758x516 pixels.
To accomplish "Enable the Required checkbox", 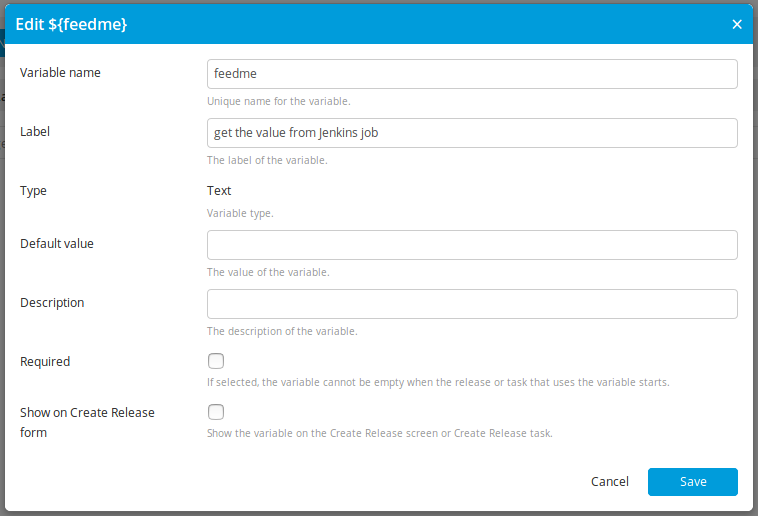I will point(216,361).
